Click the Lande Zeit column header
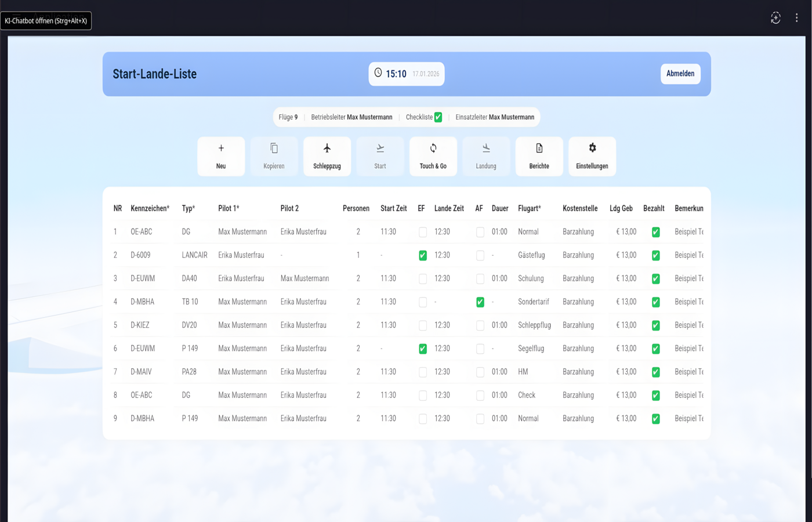Image resolution: width=812 pixels, height=522 pixels. pyautogui.click(x=449, y=208)
